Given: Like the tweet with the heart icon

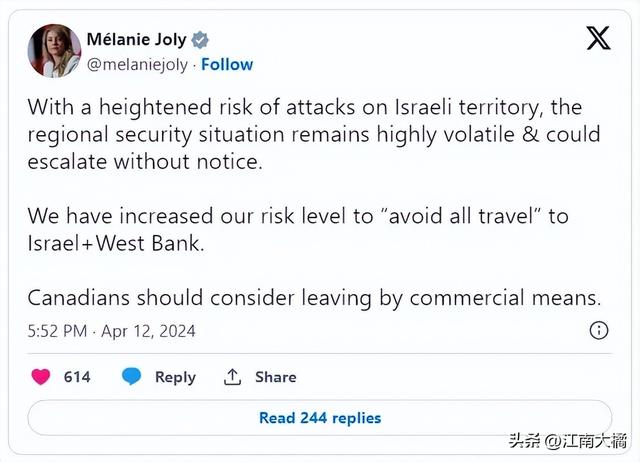Looking at the screenshot, I should click(40, 377).
